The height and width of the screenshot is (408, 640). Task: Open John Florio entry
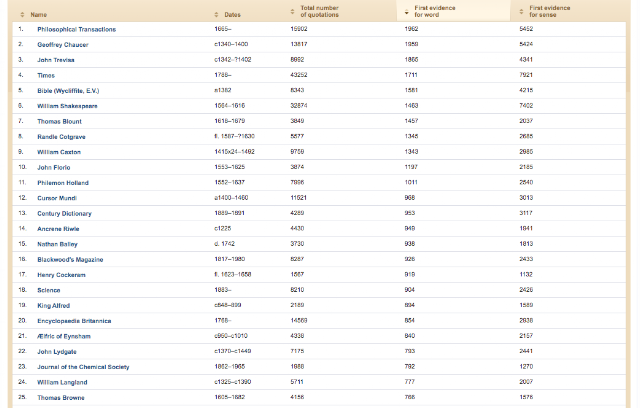click(x=54, y=168)
